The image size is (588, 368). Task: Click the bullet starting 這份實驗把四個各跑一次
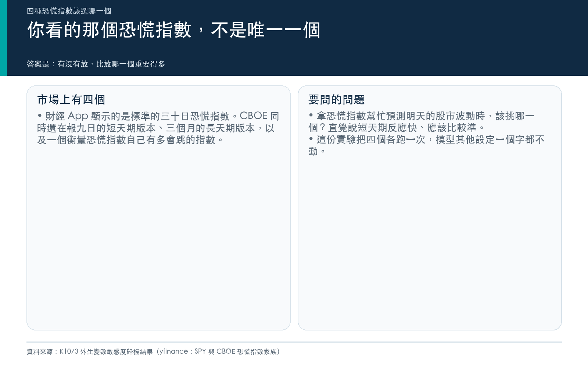point(426,145)
